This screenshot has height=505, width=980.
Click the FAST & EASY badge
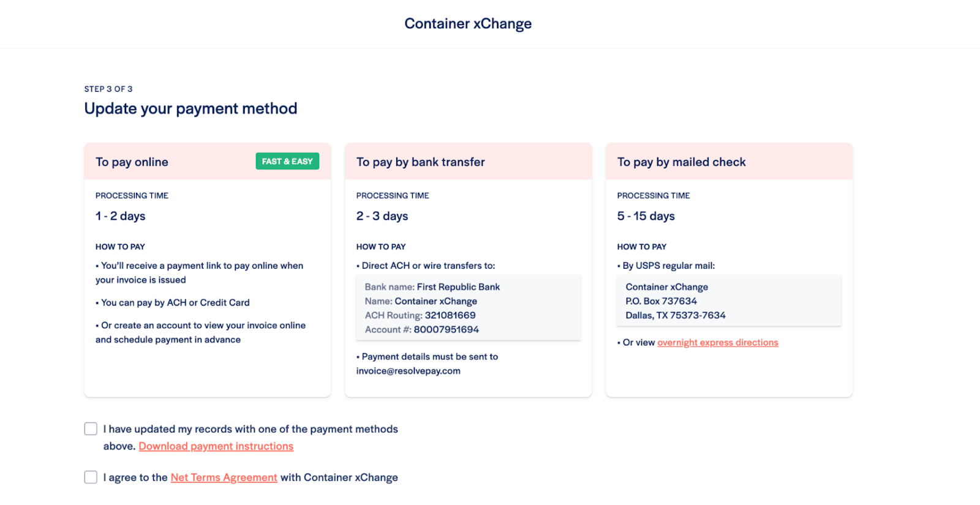287,162
